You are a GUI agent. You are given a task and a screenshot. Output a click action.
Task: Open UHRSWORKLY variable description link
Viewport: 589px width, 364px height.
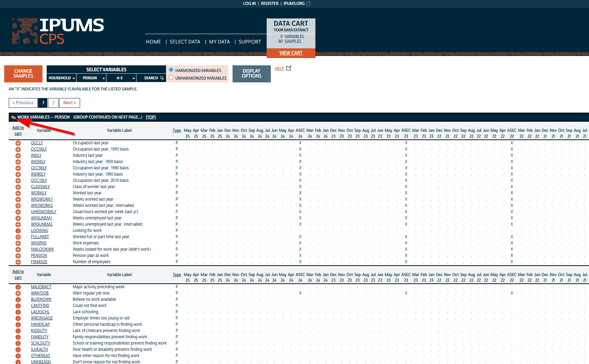click(x=44, y=212)
